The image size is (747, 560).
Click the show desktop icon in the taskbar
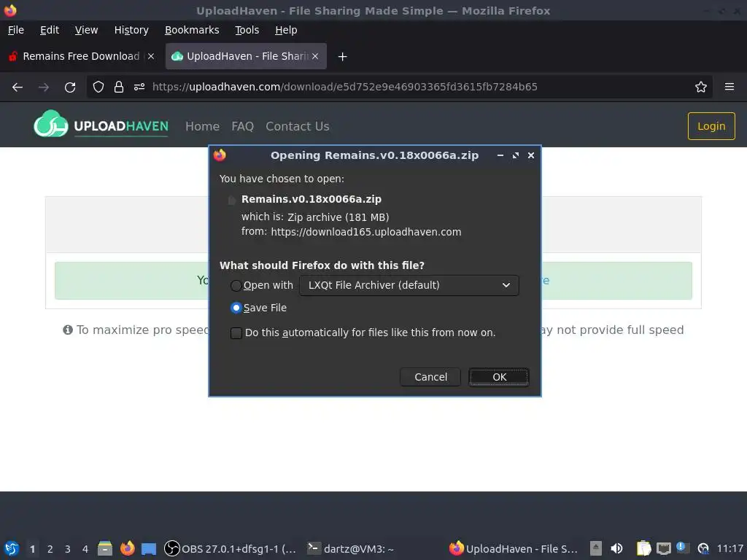point(149,548)
